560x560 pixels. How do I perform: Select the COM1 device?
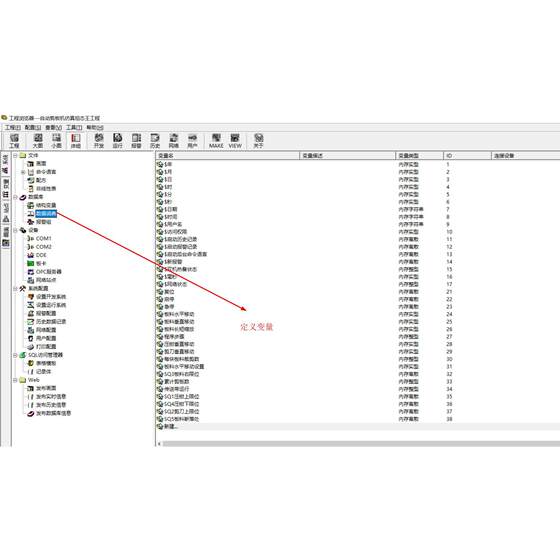tap(44, 239)
